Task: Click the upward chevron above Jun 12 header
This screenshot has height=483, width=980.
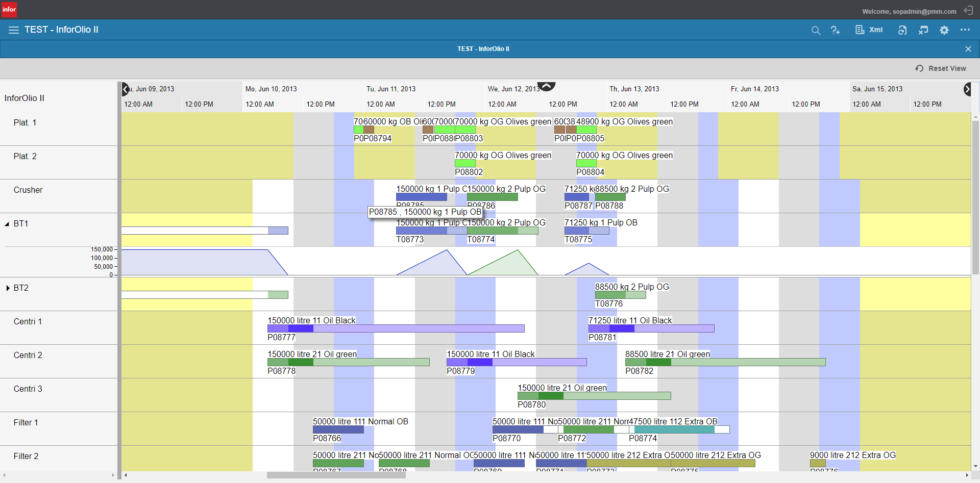Action: (547, 87)
